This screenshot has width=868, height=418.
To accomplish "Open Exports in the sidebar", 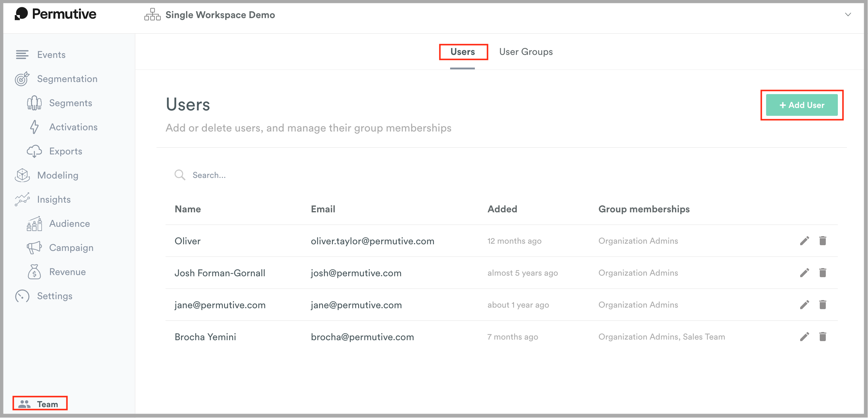I will coord(65,151).
